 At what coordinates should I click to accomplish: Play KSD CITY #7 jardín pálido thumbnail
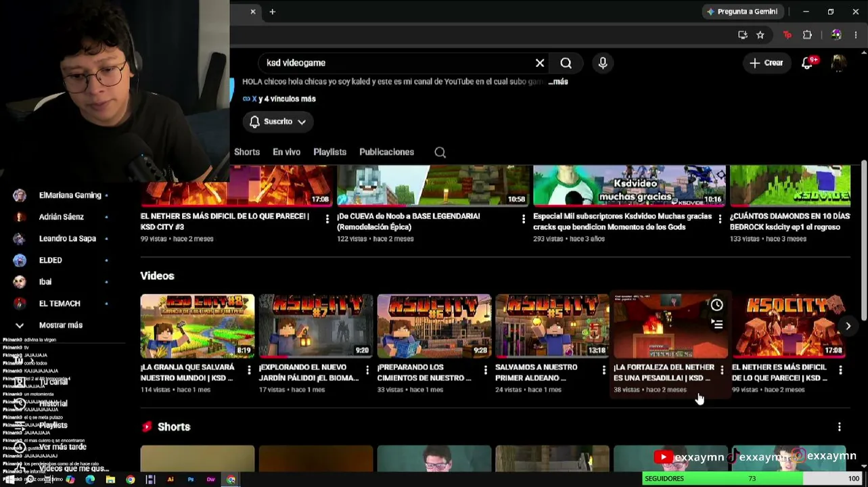pyautogui.click(x=316, y=325)
